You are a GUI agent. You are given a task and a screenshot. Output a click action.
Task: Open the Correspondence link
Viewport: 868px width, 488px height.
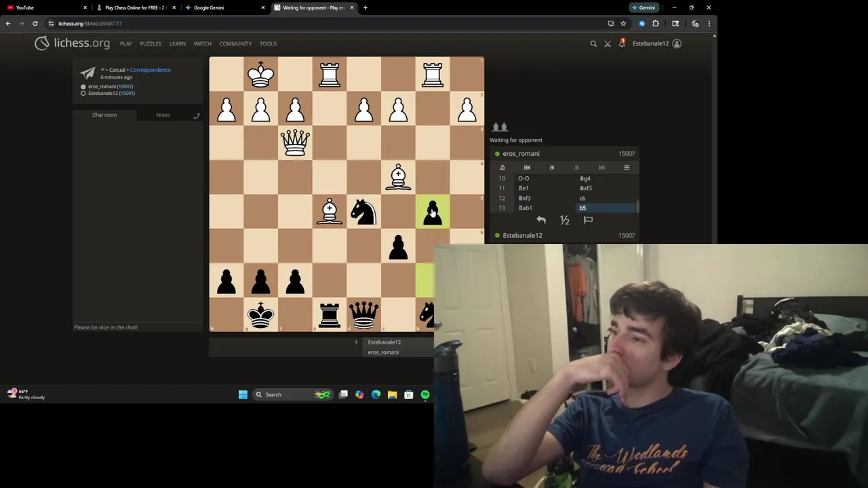[x=151, y=70]
